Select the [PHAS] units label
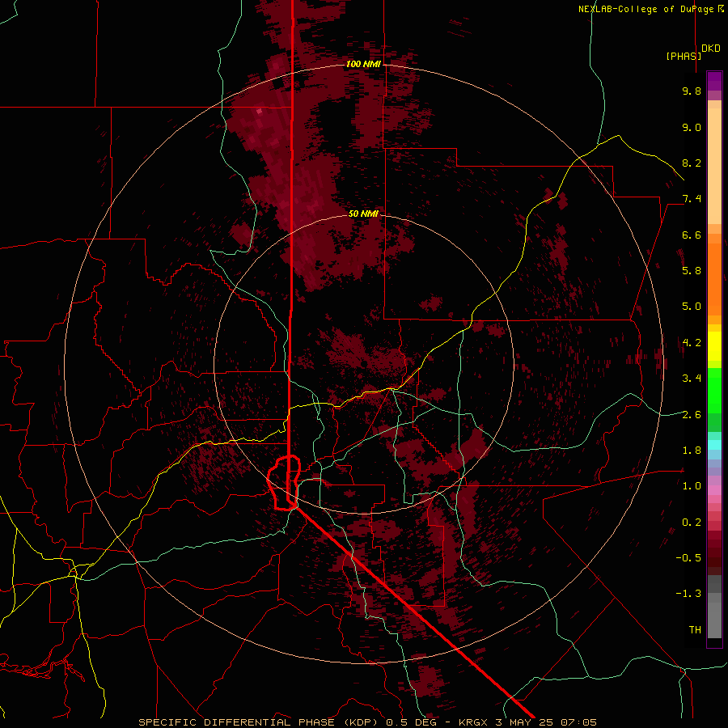728x728 pixels. click(684, 56)
